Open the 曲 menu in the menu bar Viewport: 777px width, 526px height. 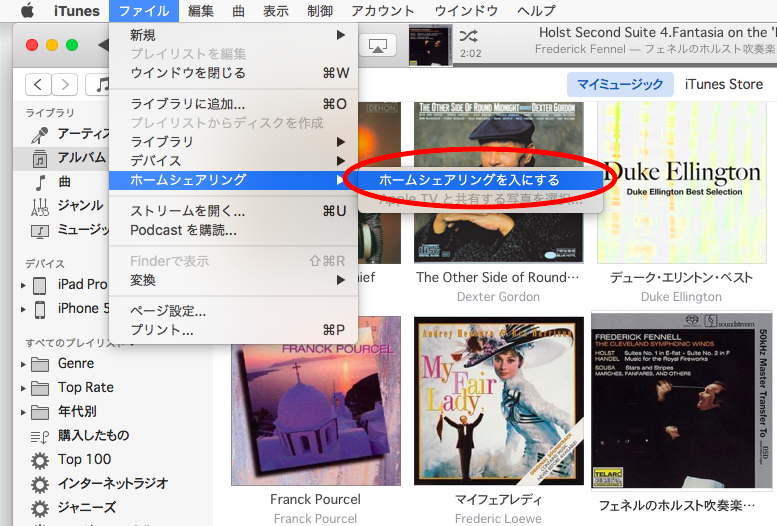[x=238, y=10]
